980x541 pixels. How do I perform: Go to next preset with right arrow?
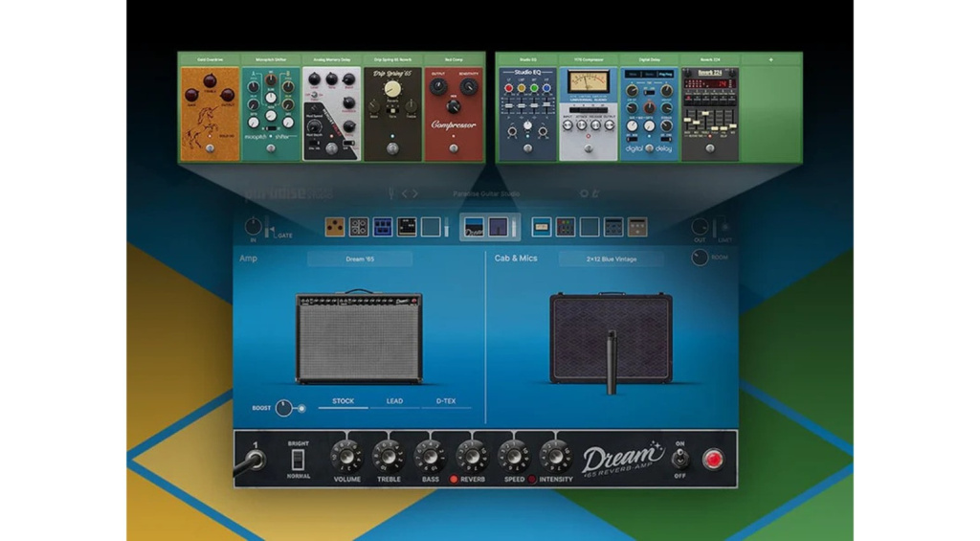(415, 193)
